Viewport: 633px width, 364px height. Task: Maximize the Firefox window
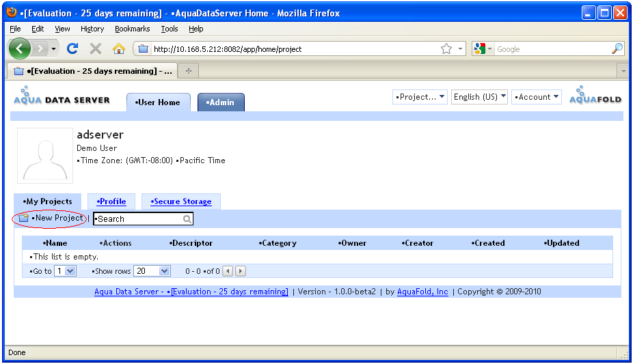point(604,13)
